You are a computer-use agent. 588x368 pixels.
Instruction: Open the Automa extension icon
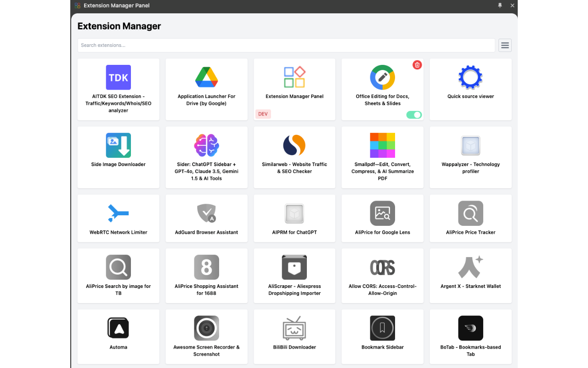[x=119, y=328]
